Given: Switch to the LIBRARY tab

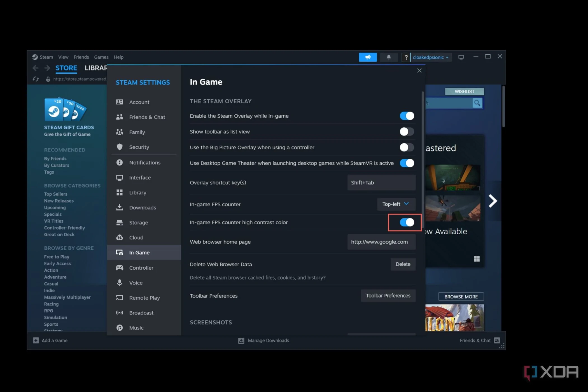Looking at the screenshot, I should click(x=96, y=68).
